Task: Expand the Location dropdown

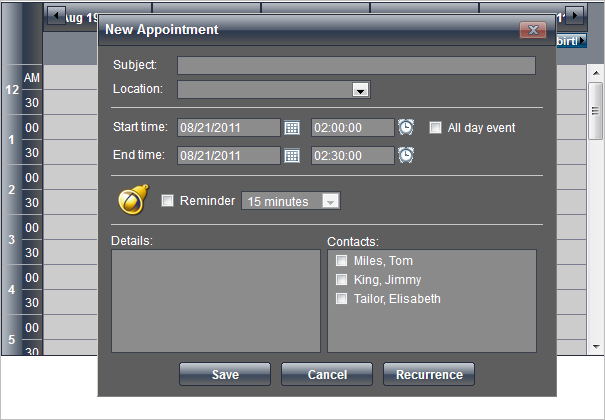Action: point(359,91)
